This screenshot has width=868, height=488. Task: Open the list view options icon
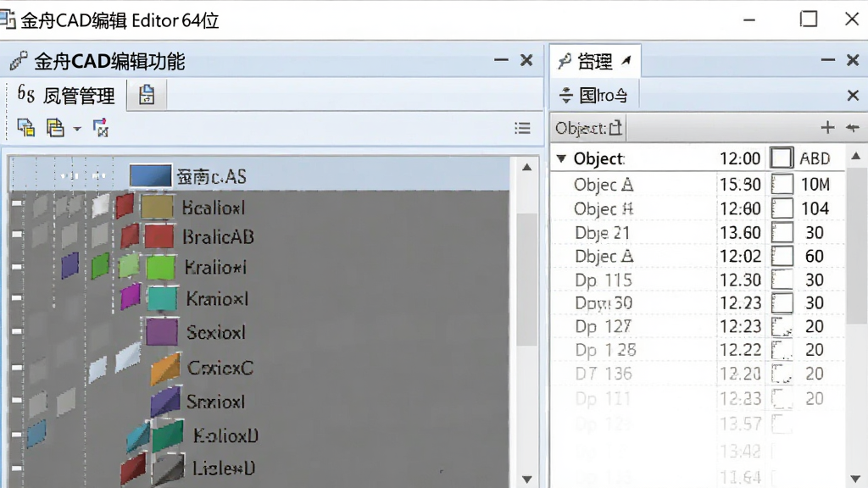(522, 129)
